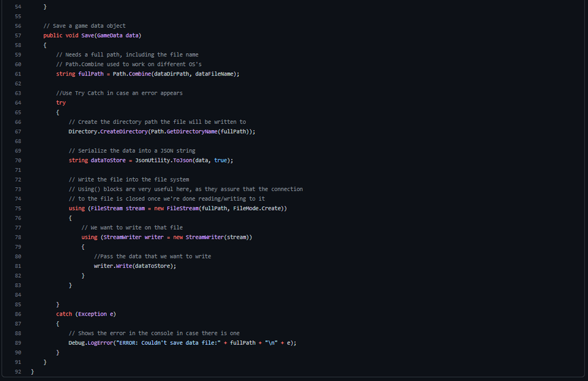Screen dimensions: 588x381
Task: Click the comment "// We want to write on that file"
Action: coord(132,228)
